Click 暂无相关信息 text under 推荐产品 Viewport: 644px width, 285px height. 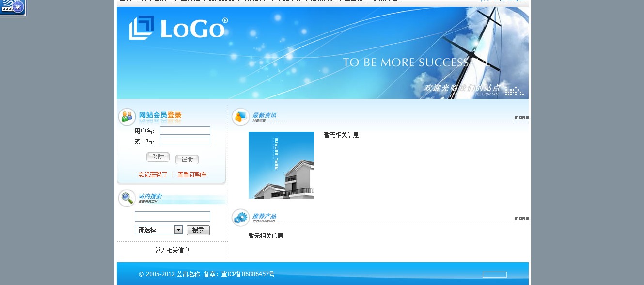point(266,236)
